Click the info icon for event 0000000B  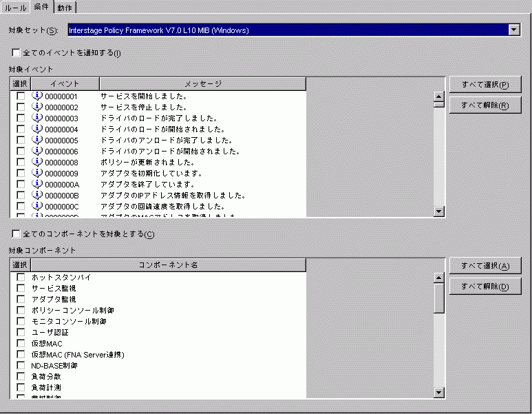click(37, 195)
